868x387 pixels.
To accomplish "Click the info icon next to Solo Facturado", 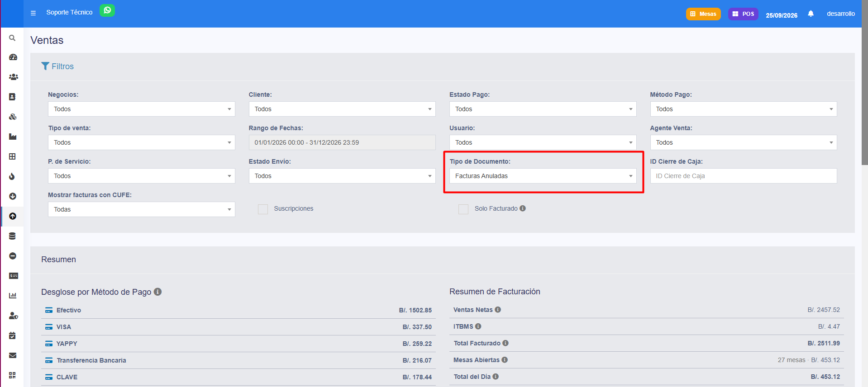I will click(x=523, y=208).
